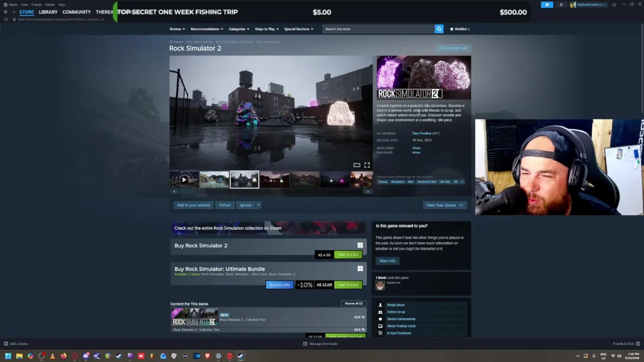Open Manage Downloads at the bottom
The height and width of the screenshot is (362, 644).
320,344
